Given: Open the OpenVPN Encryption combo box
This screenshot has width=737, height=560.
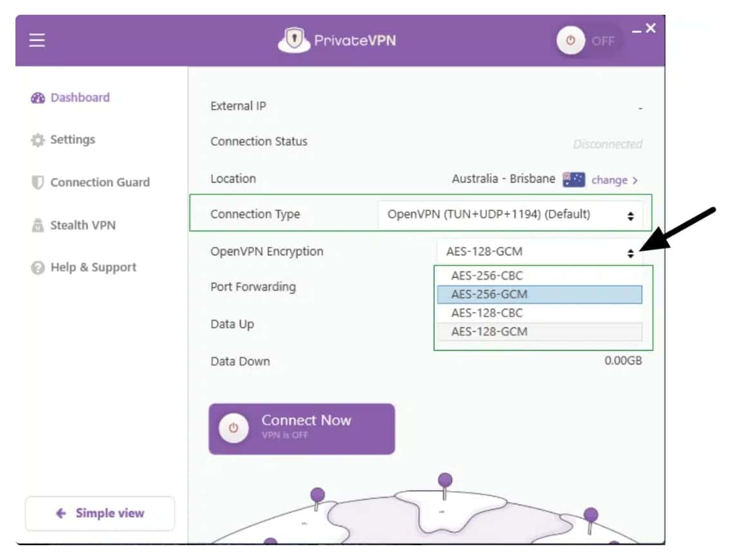Looking at the screenshot, I should pyautogui.click(x=540, y=252).
